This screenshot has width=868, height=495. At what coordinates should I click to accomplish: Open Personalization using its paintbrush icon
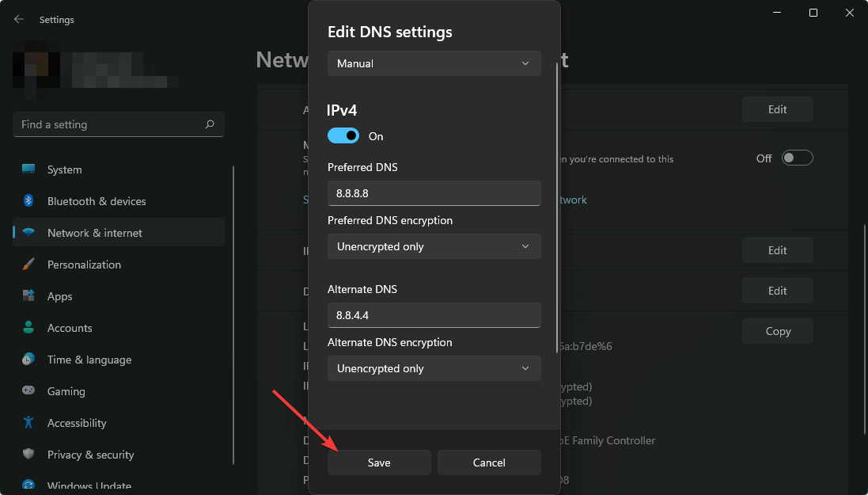point(30,264)
